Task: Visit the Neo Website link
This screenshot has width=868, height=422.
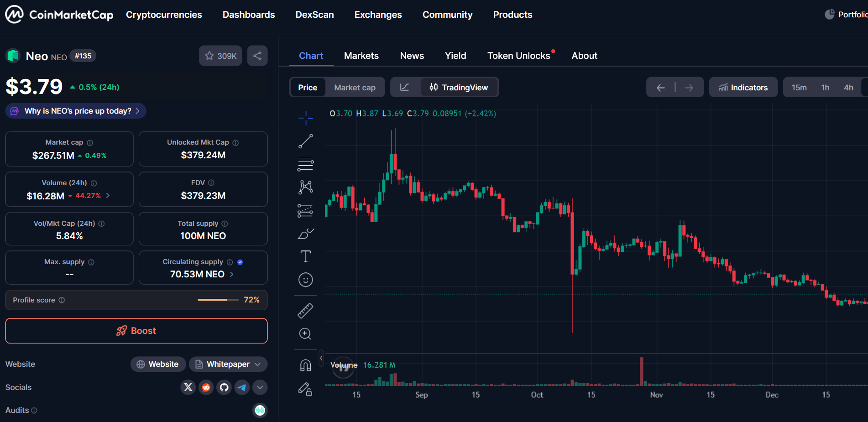Action: (x=158, y=364)
